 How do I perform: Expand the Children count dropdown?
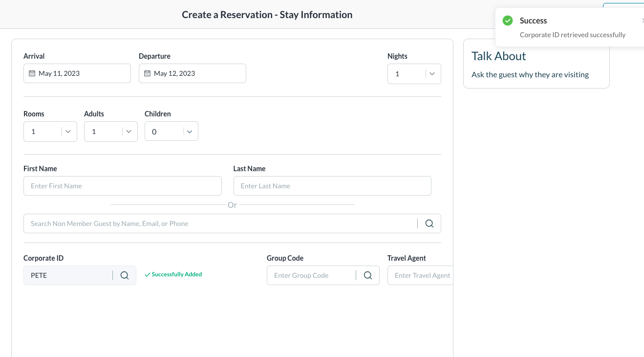click(189, 132)
